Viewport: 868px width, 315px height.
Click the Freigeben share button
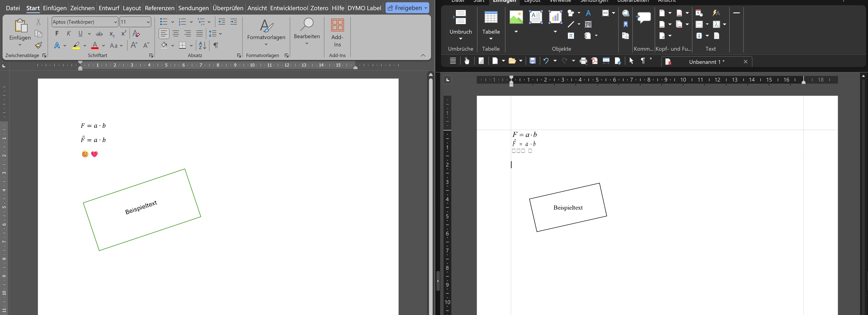[x=407, y=8]
